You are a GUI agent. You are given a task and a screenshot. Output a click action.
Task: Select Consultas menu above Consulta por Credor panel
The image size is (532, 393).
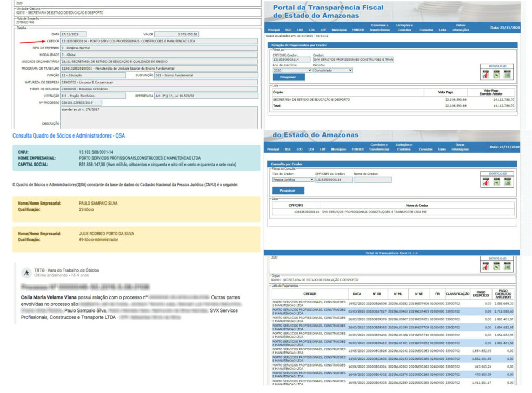click(x=426, y=149)
